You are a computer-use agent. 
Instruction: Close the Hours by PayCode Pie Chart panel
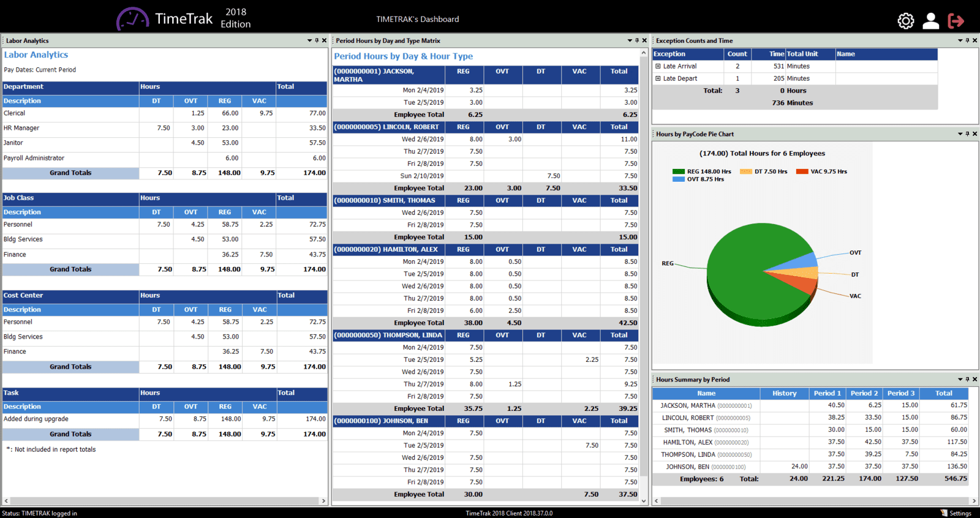[974, 133]
